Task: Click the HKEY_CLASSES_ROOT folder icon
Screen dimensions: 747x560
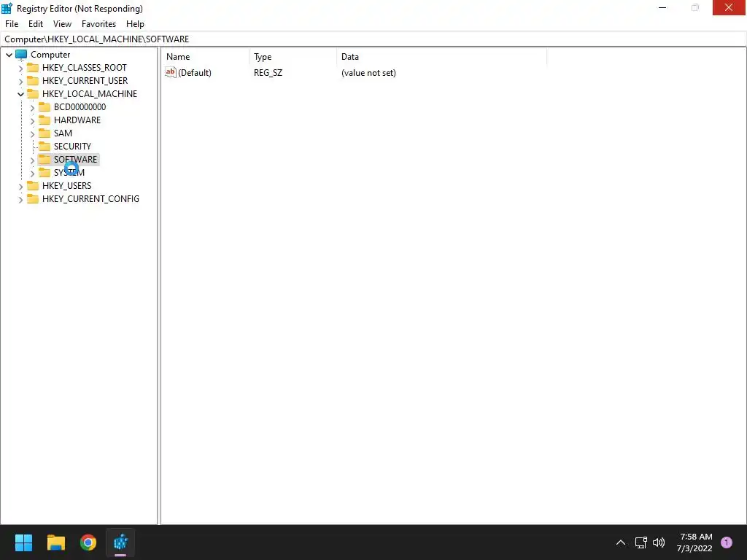Action: 33,67
